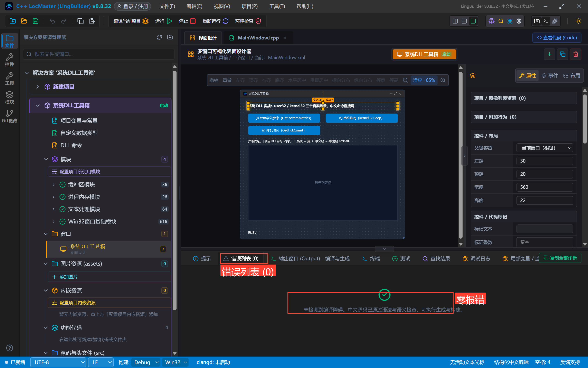The height and width of the screenshot is (368, 588).
Task: Collapse the 图片资源 (assets) folder
Action: pyautogui.click(x=46, y=264)
